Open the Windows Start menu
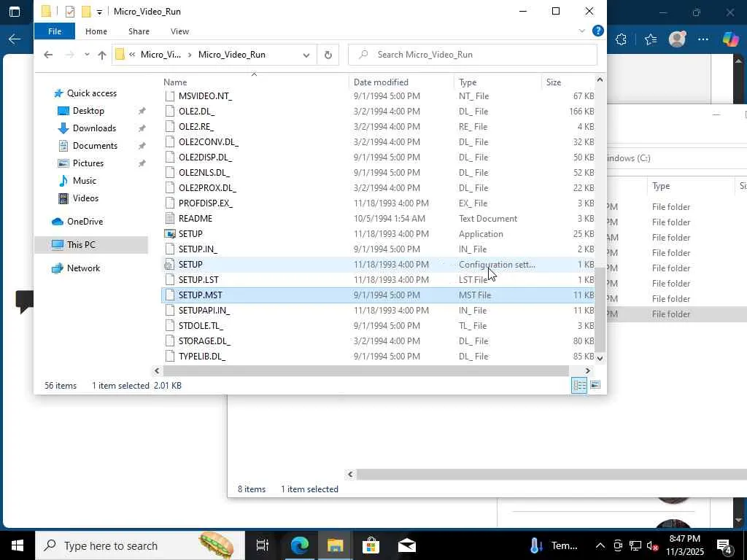 pyautogui.click(x=18, y=545)
